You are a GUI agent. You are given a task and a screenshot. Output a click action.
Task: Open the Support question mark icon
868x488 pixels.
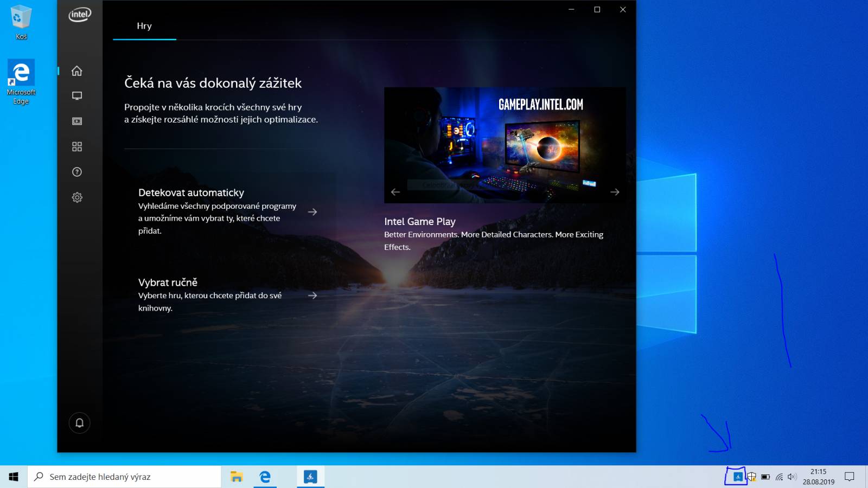[x=77, y=172]
